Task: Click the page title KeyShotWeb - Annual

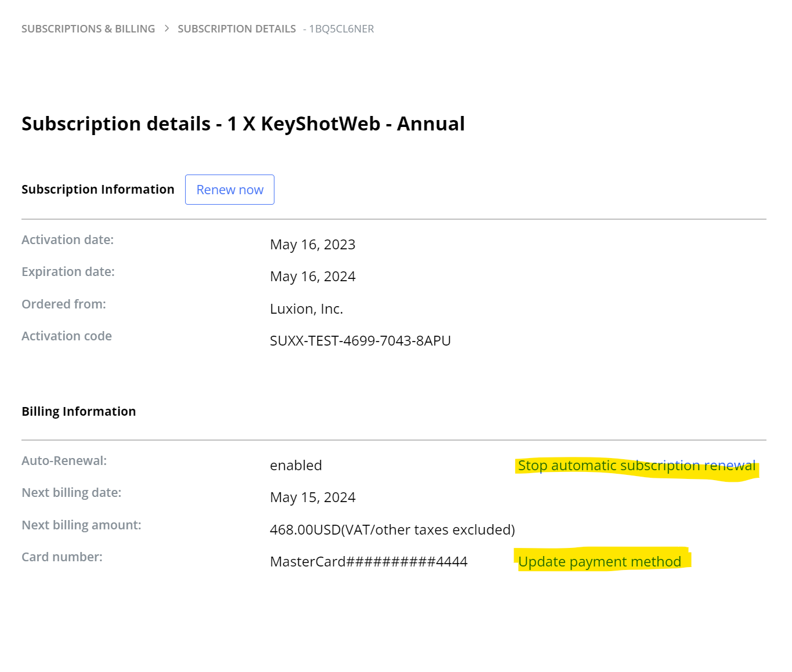Action: (243, 123)
